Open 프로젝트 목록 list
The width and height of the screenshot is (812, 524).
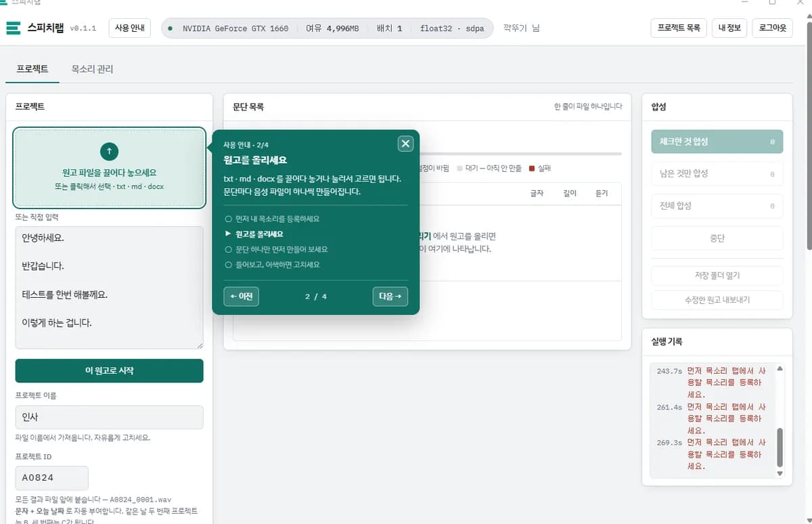coord(679,28)
